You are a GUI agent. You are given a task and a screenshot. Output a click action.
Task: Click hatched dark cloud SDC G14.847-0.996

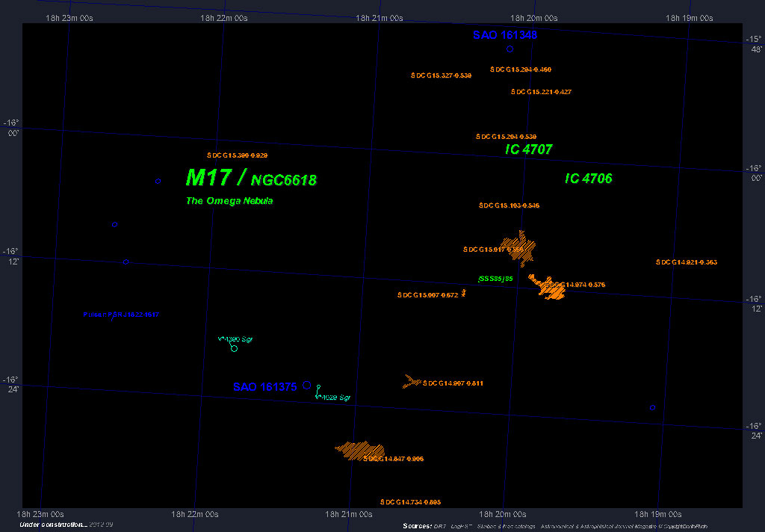(x=359, y=450)
